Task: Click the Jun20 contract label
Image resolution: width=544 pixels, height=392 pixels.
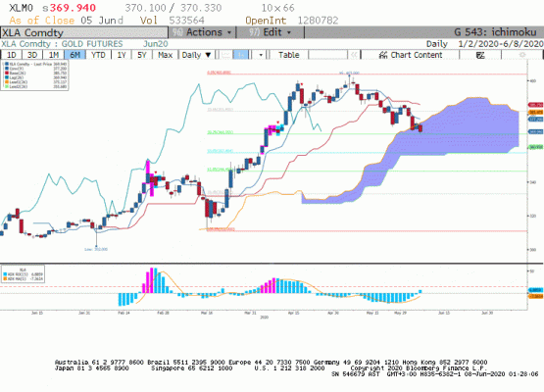Action: 156,44
